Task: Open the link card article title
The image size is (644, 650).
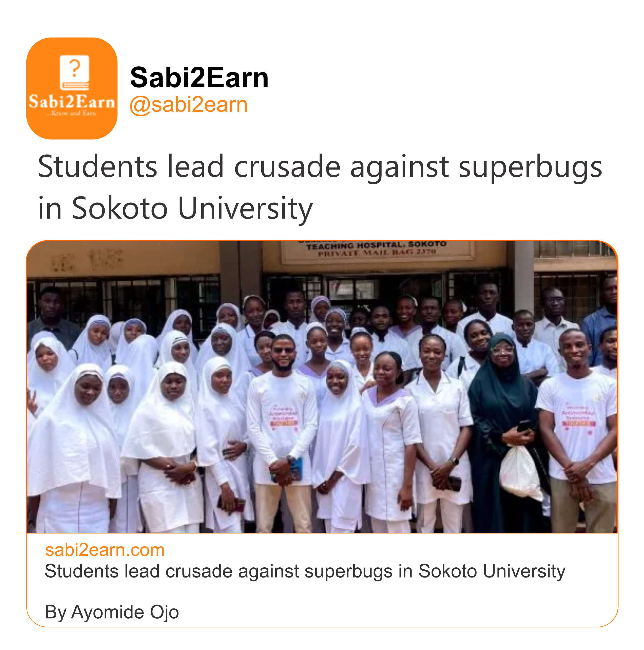Action: point(305,571)
